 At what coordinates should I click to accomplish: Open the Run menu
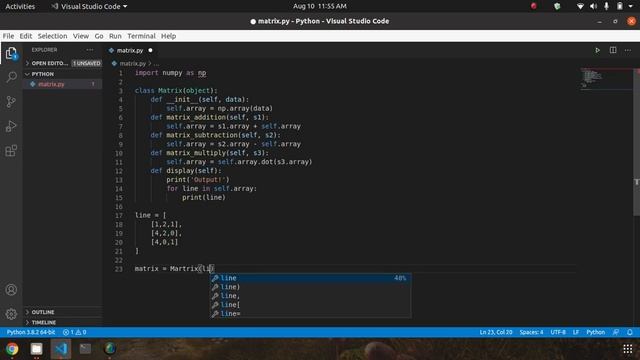click(115, 36)
